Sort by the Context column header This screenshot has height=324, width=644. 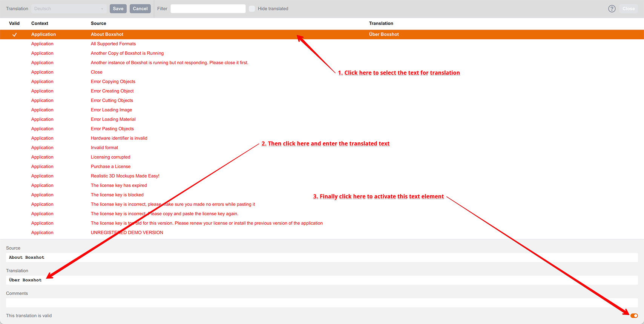click(40, 23)
